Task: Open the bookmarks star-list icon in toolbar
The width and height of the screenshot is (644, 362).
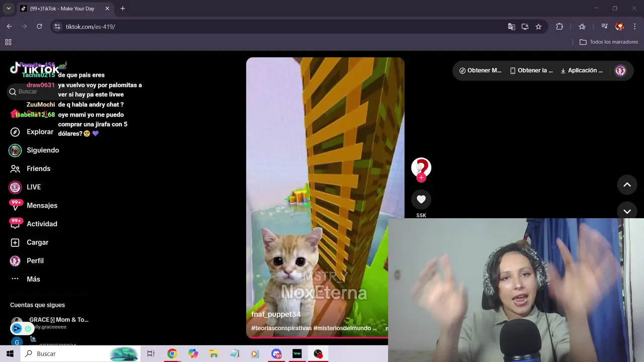Action: 582,27
